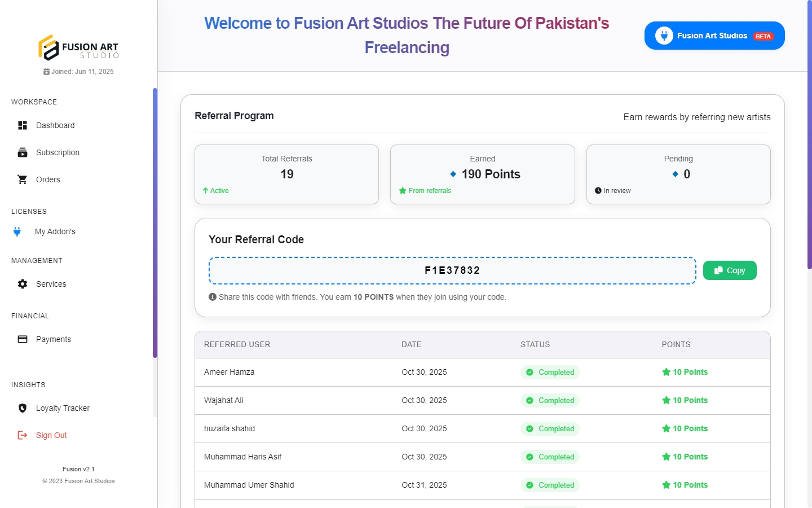Image resolution: width=812 pixels, height=508 pixels.
Task: Click the Earn rewards by referring new artists text
Action: [x=697, y=117]
